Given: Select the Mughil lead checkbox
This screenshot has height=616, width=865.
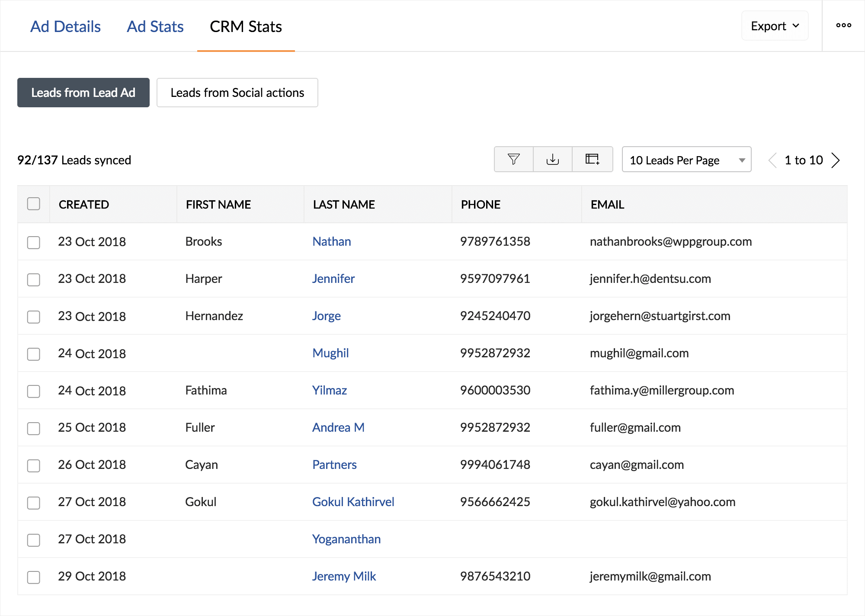Looking at the screenshot, I should click(34, 354).
